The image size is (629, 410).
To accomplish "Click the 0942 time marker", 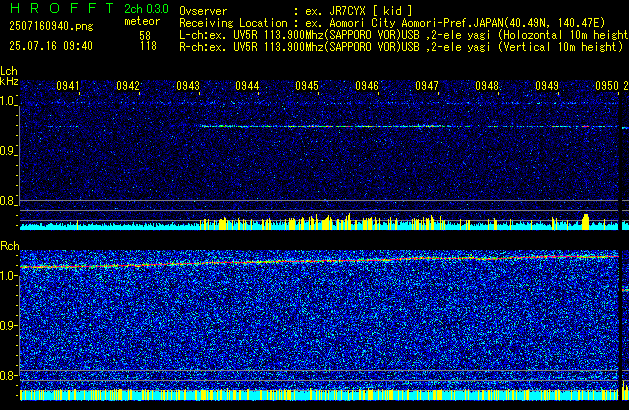I will [x=128, y=86].
